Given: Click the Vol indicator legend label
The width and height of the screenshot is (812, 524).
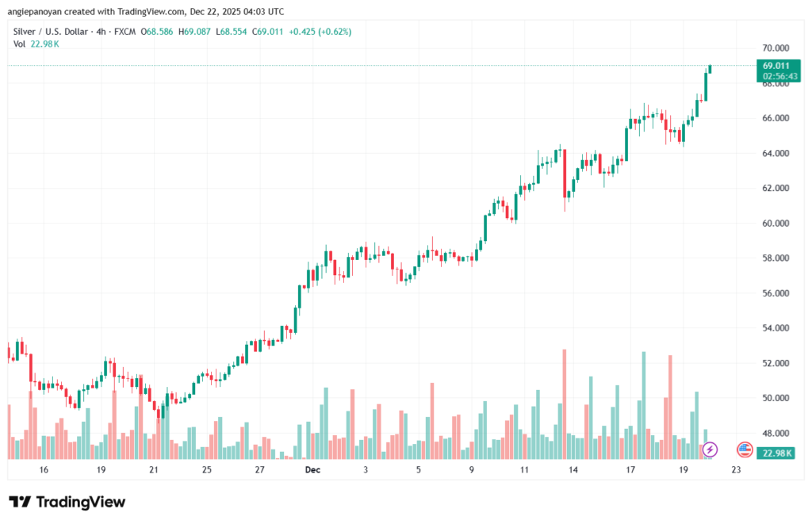Looking at the screenshot, I should 20,44.
